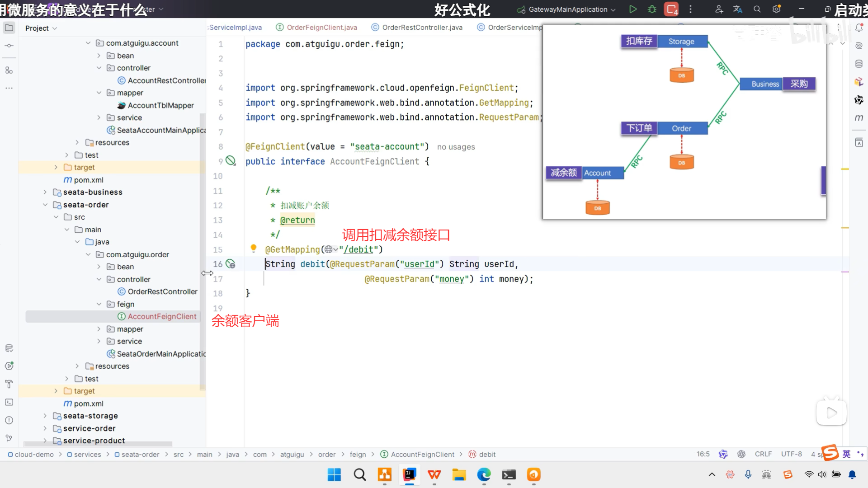Click the gutter icon beside line 16
Viewport: 868px width, 488px height.
[x=231, y=264]
